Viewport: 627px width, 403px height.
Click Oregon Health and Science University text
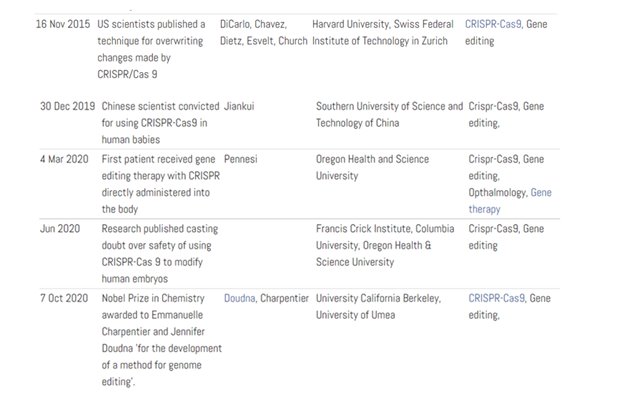pyautogui.click(x=371, y=167)
